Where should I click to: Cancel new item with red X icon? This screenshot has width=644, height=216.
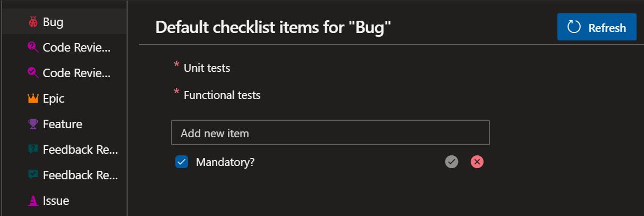(x=477, y=162)
